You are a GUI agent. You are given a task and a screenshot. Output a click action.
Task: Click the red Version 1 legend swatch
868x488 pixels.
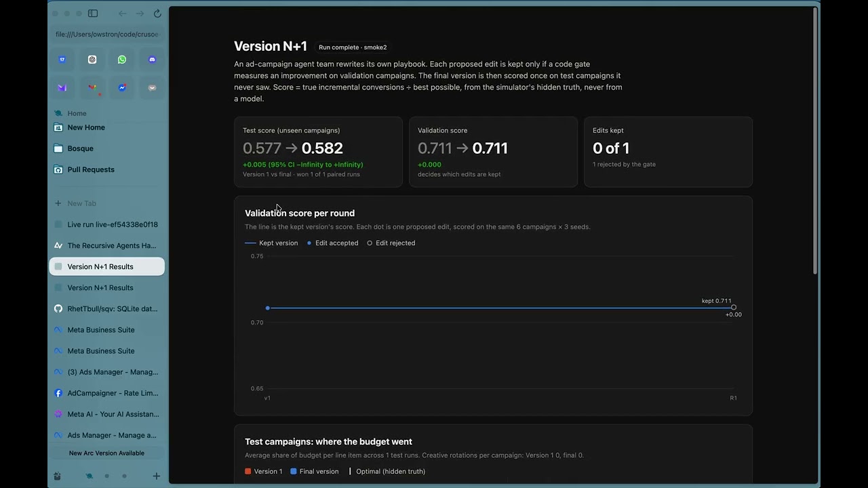[x=248, y=471]
